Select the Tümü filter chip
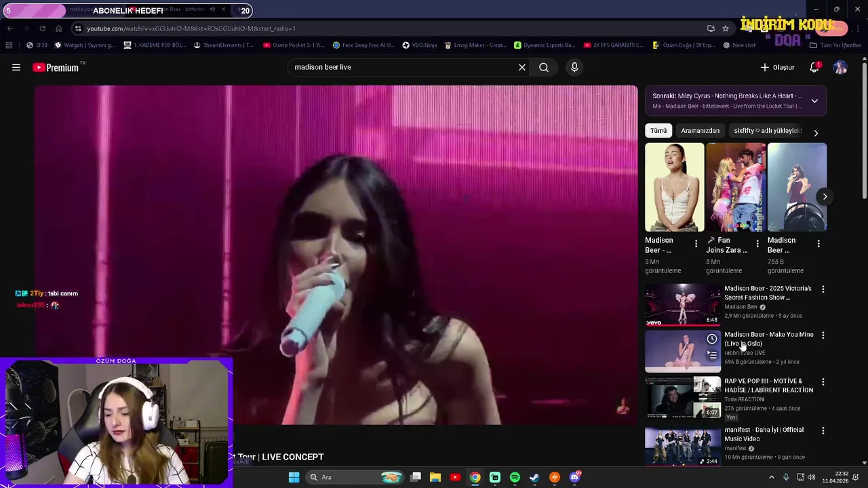Image resolution: width=868 pixels, height=488 pixels. pyautogui.click(x=658, y=130)
